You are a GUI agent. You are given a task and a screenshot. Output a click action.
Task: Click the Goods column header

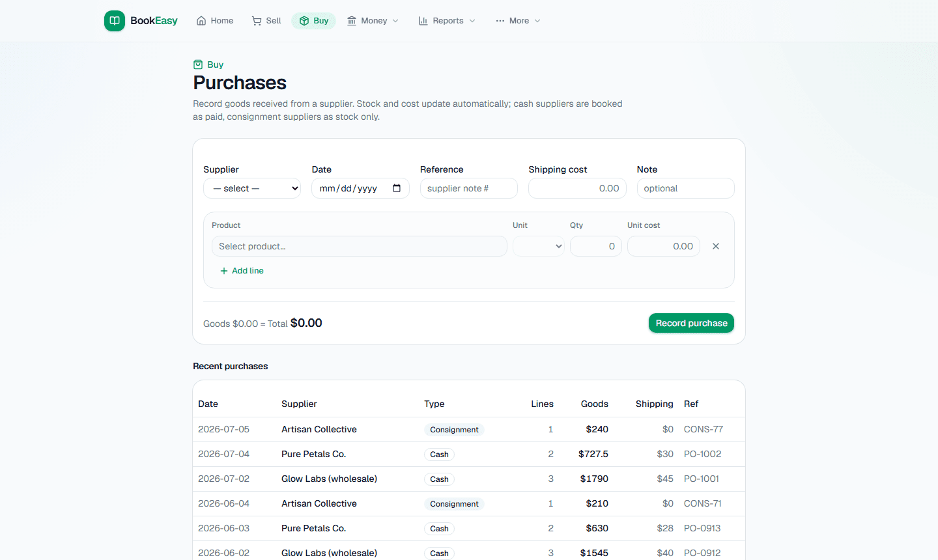pyautogui.click(x=595, y=404)
